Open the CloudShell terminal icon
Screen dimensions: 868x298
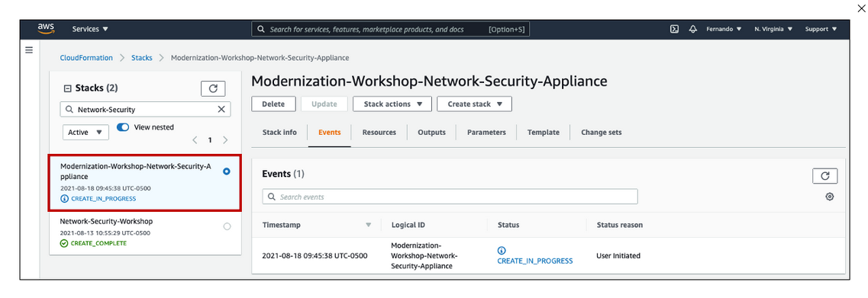pyautogui.click(x=674, y=29)
